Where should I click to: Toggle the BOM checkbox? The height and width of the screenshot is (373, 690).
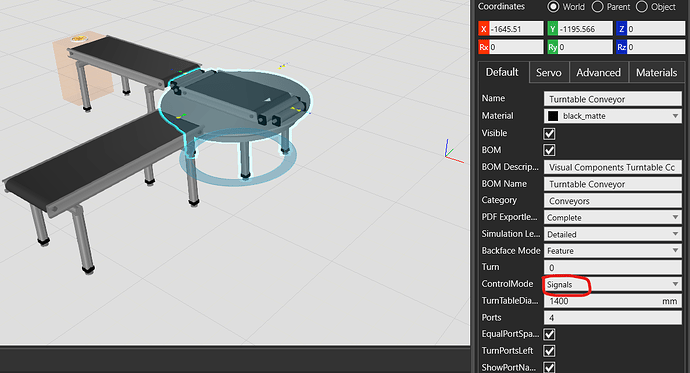click(x=549, y=150)
